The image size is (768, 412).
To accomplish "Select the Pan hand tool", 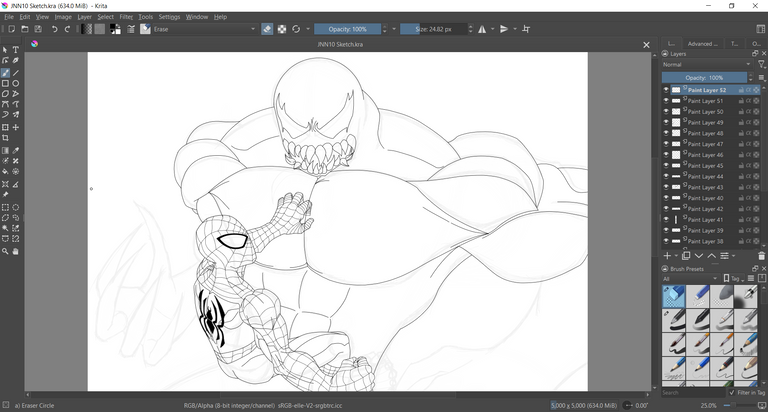I will (x=16, y=251).
